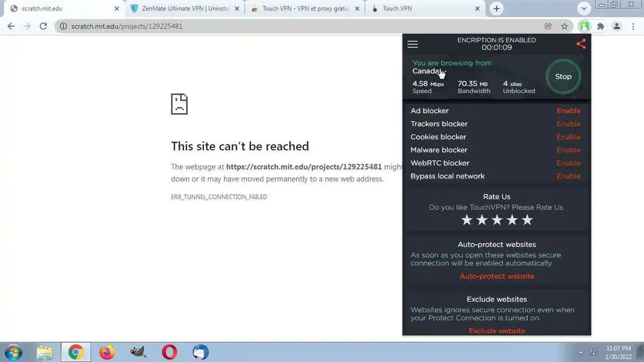This screenshot has width=644, height=362.
Task: Click the Touch VPN extension icon
Action: coord(584,26)
